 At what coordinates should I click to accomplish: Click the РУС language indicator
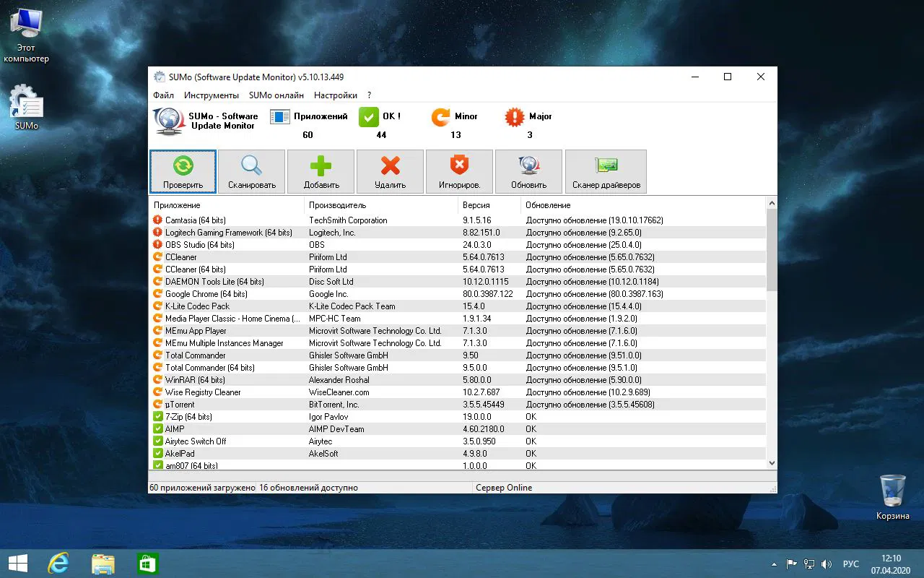point(851,564)
